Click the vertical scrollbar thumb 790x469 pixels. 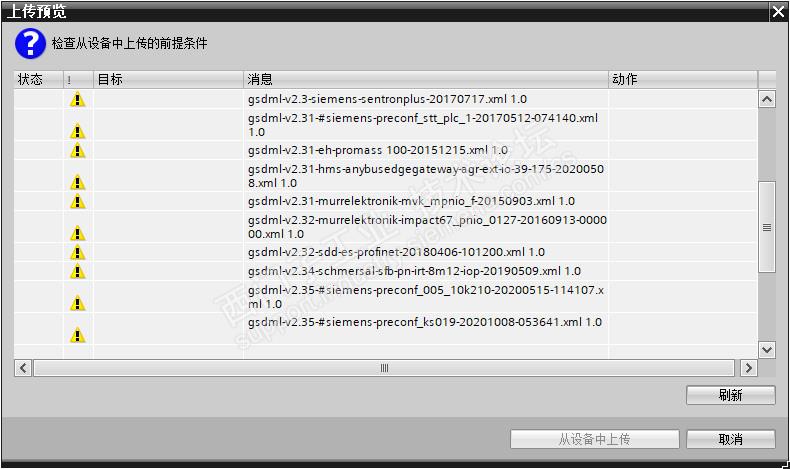[x=767, y=227]
